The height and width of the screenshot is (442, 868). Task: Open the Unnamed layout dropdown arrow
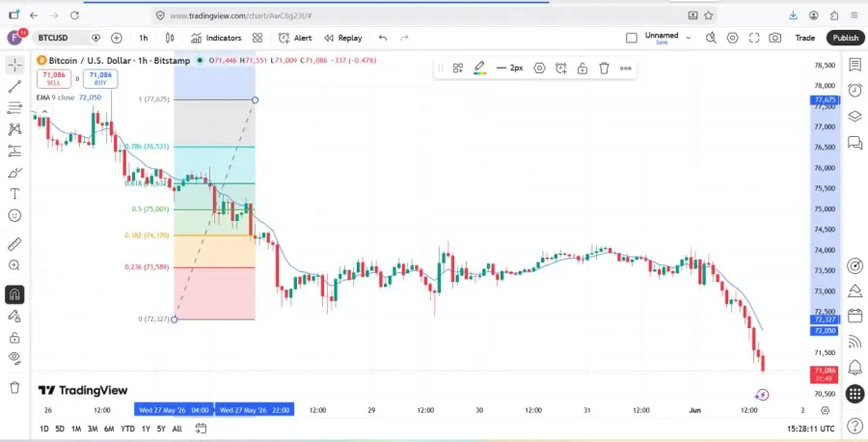click(689, 38)
